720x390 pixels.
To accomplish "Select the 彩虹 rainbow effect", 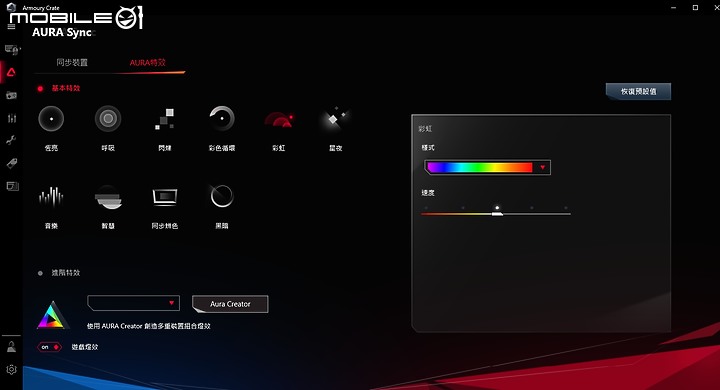I will coord(279,119).
